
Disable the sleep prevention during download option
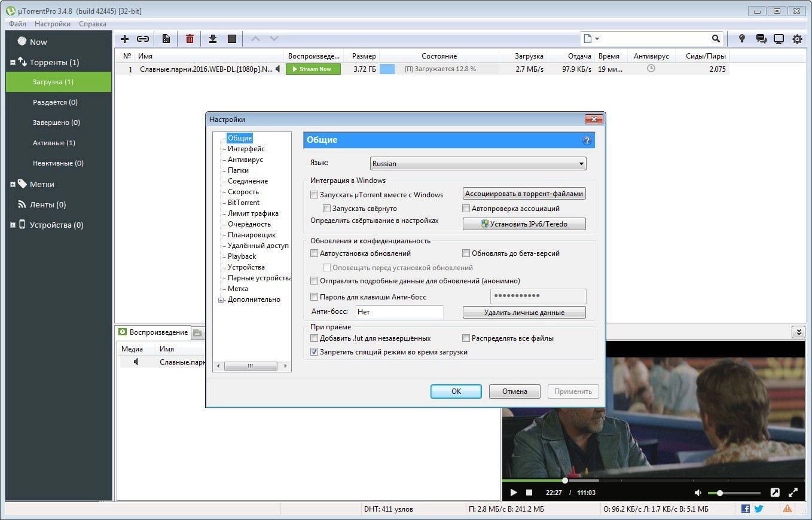(314, 351)
